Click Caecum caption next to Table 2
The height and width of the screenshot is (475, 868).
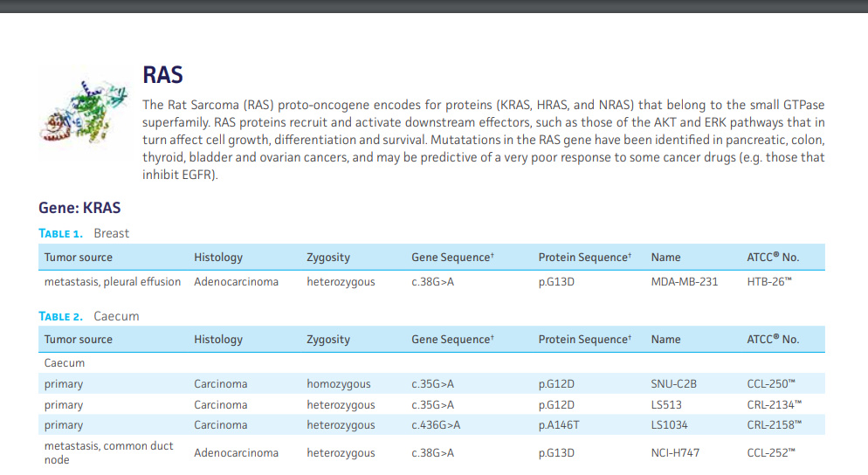pos(116,317)
